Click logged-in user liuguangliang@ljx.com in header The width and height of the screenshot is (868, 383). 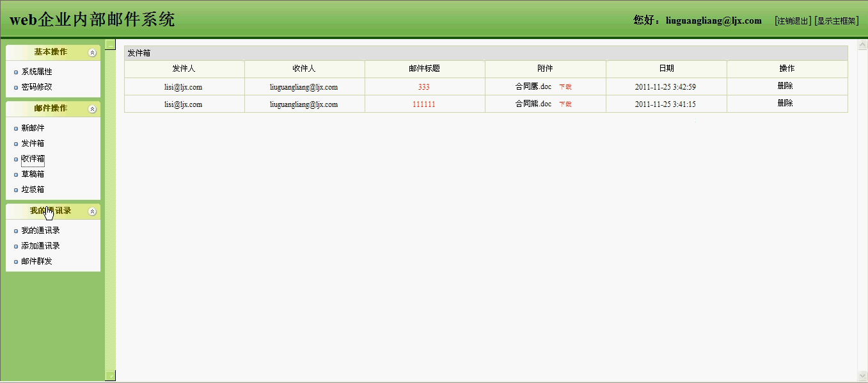(714, 20)
